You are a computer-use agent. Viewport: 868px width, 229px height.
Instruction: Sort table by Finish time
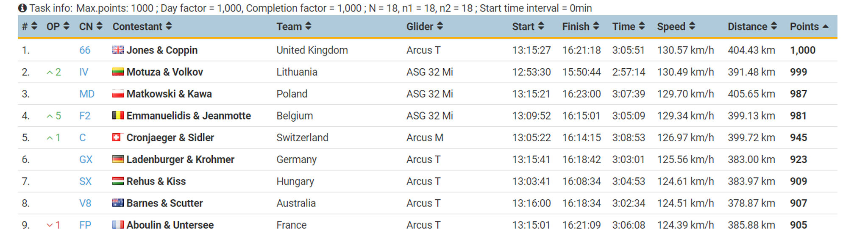point(596,26)
